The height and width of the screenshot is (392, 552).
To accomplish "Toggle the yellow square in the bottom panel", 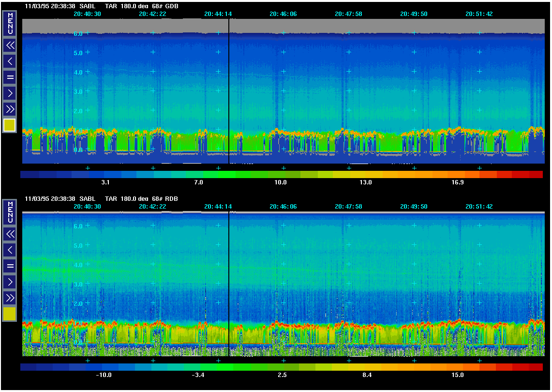I will 10,314.
